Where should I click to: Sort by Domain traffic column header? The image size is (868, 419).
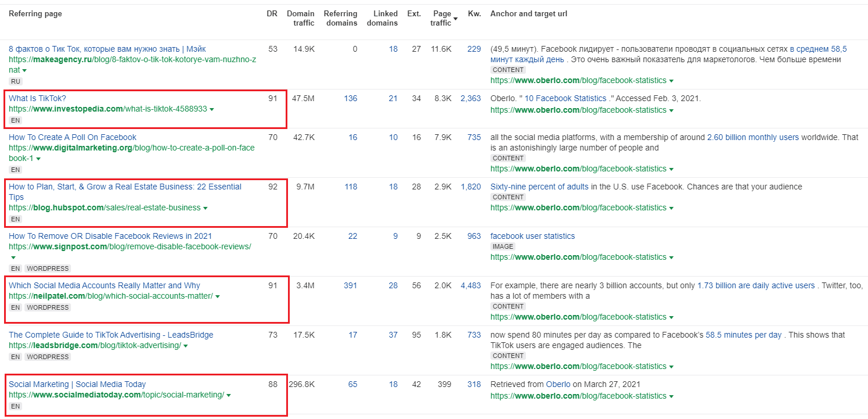[301, 18]
